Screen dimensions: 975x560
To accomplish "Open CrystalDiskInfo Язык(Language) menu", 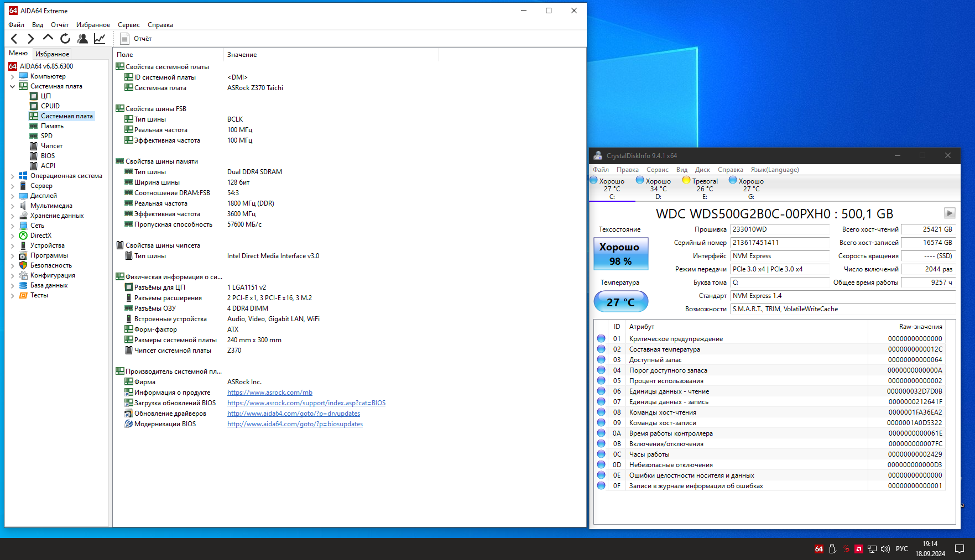I will pyautogui.click(x=774, y=170).
